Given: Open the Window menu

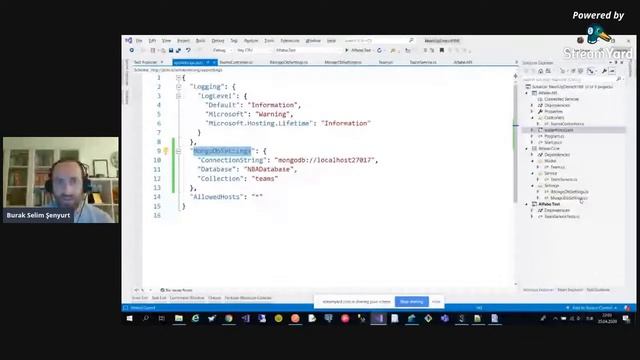Looking at the screenshot, I should click(313, 41).
